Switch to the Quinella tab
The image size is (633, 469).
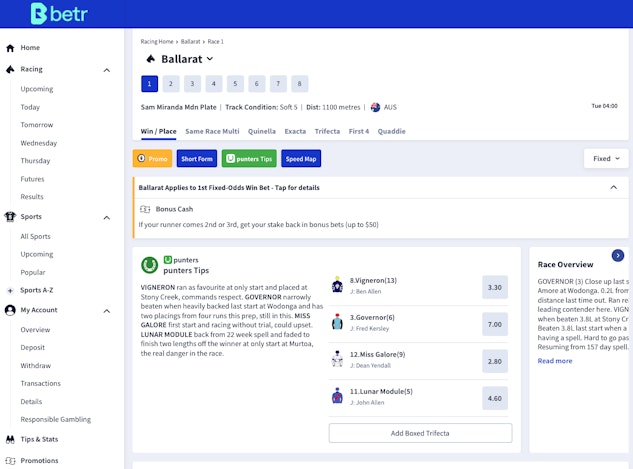262,131
